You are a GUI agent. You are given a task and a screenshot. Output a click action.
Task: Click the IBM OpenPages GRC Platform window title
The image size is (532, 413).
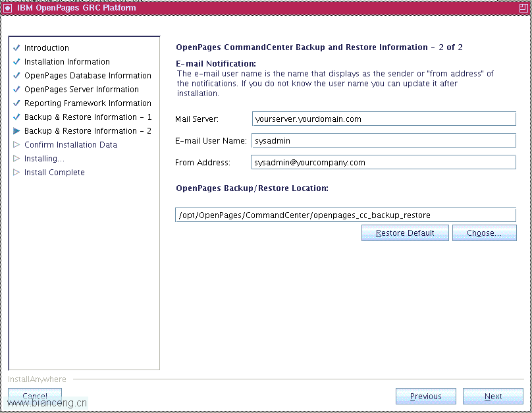point(76,8)
